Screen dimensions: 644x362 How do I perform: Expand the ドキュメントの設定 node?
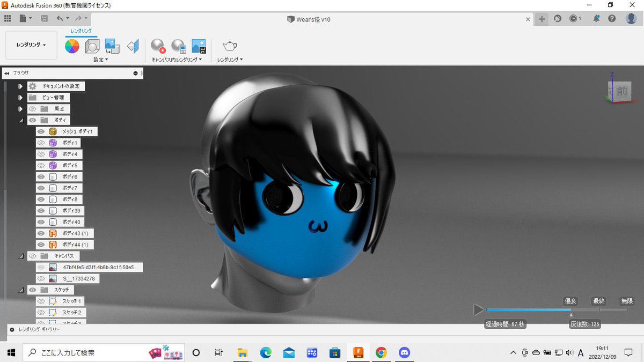[x=21, y=86]
